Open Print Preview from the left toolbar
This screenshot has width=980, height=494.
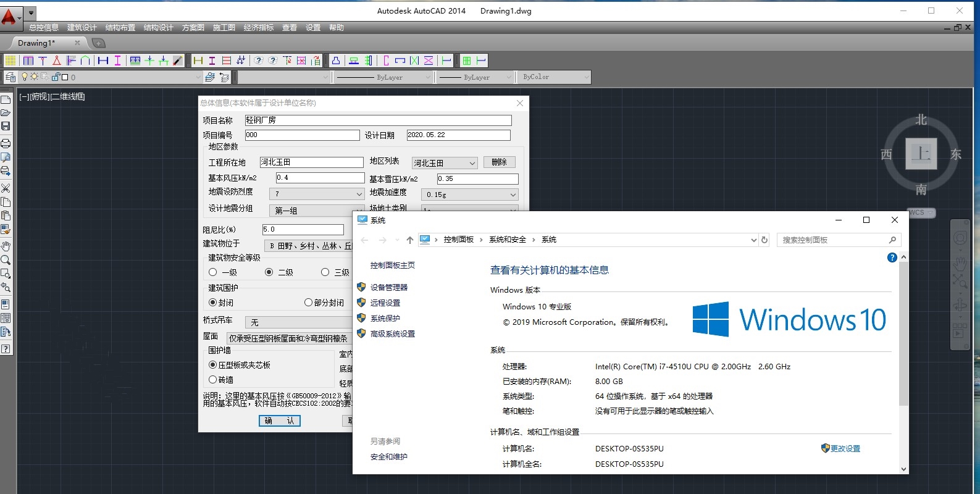pyautogui.click(x=6, y=157)
